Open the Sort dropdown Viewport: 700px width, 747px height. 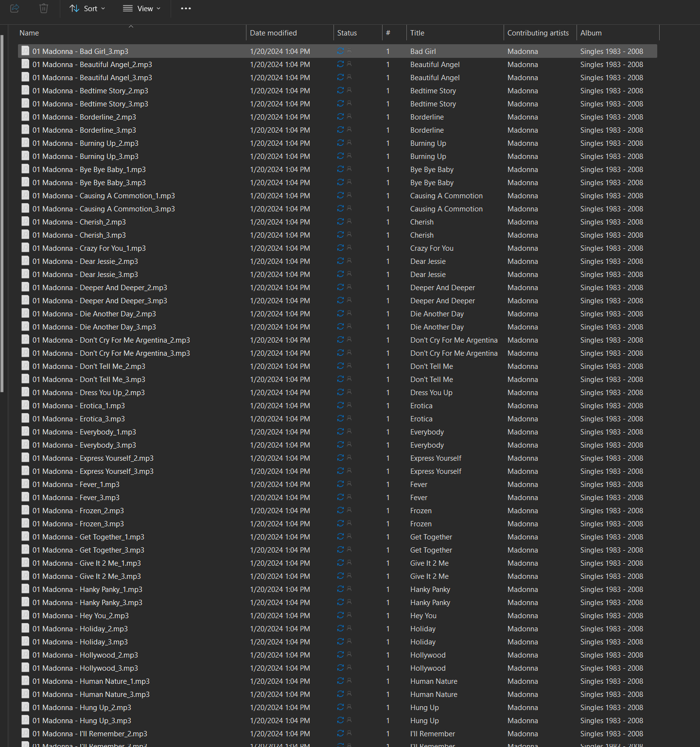pos(87,8)
